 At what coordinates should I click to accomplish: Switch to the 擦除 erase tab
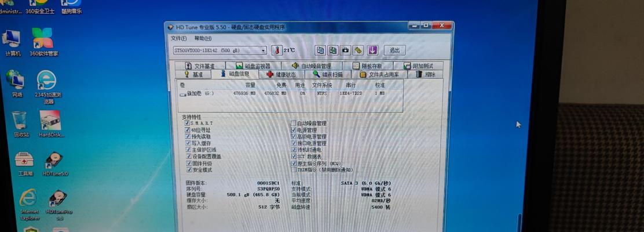(426, 74)
